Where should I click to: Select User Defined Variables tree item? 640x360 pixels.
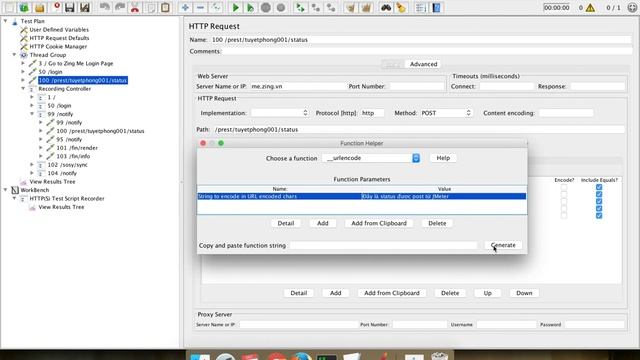[x=59, y=29]
